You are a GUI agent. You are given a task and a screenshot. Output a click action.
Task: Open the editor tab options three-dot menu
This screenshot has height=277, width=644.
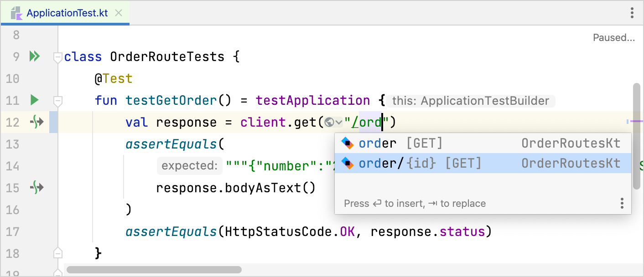coord(632,13)
